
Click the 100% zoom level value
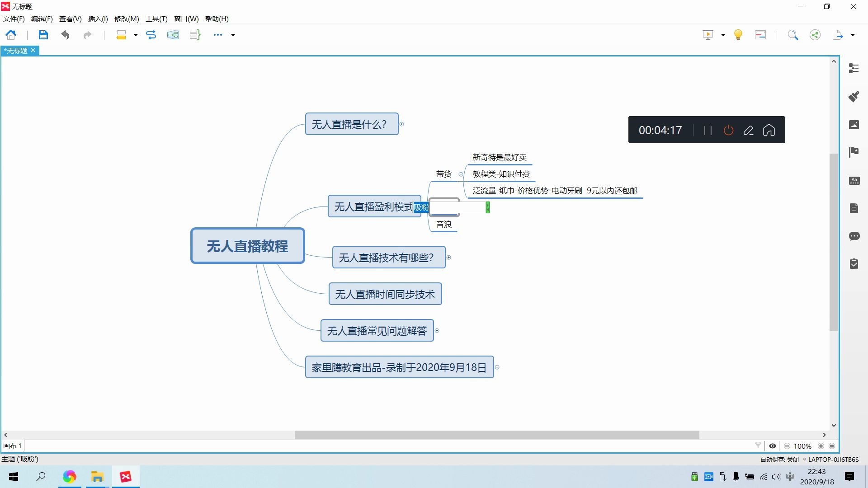(802, 446)
